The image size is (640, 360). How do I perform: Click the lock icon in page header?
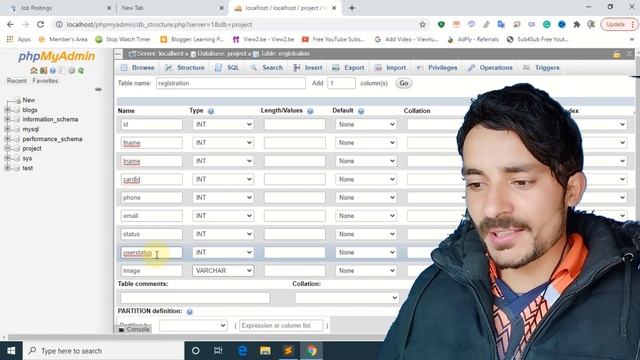tap(617, 54)
